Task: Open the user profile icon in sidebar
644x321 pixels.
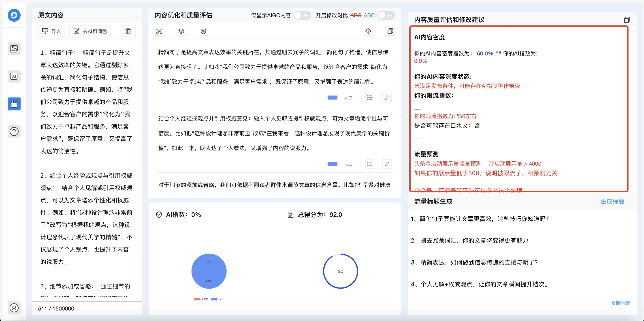Action: tap(14, 308)
